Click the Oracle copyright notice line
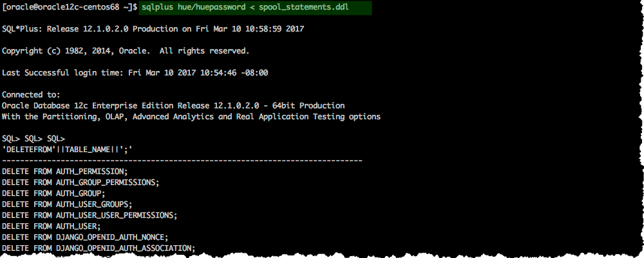The image size is (644, 258). coord(126,51)
